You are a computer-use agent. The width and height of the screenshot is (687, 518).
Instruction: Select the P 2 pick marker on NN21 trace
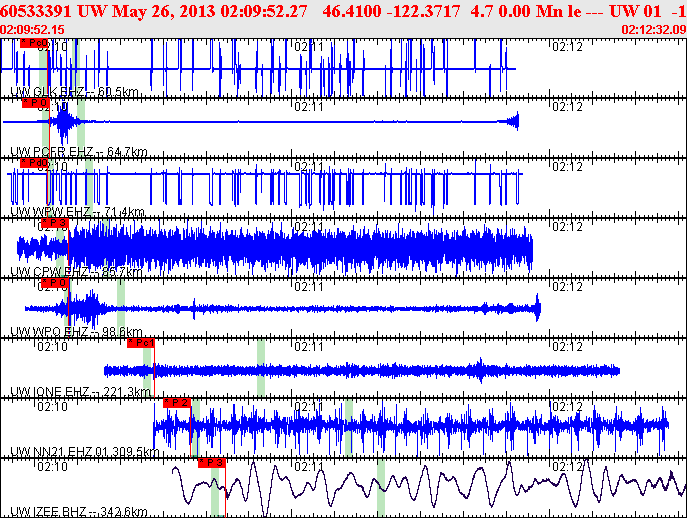tap(177, 402)
